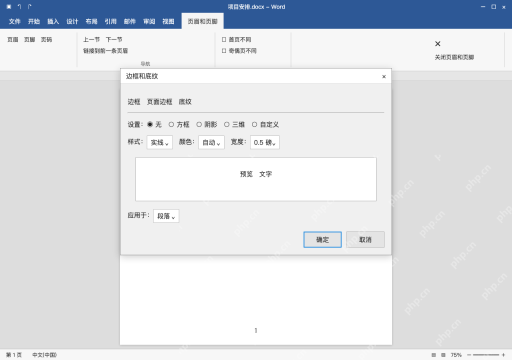Open the 引用 ribbon tab
Screen dimensions: 512x360
[x=111, y=22]
